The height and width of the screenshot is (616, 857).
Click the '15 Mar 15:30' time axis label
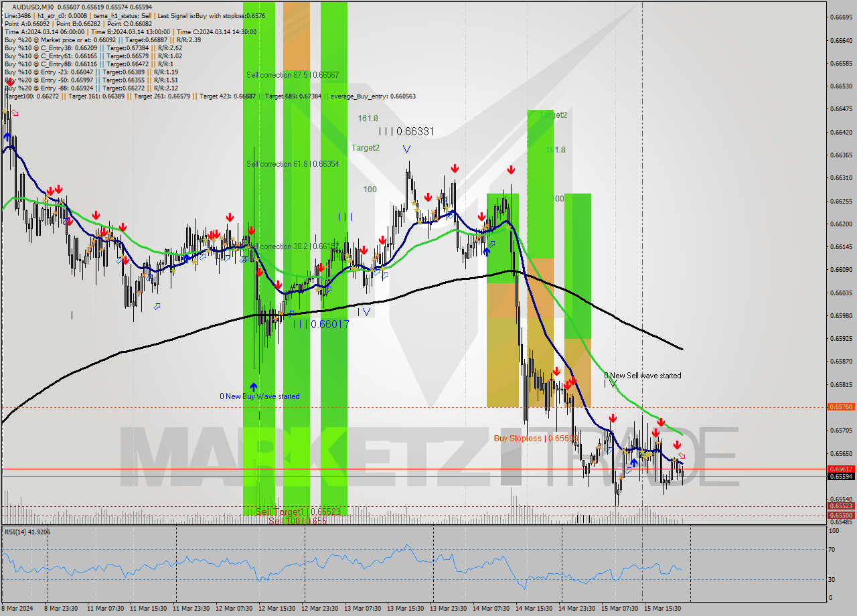pyautogui.click(x=662, y=609)
